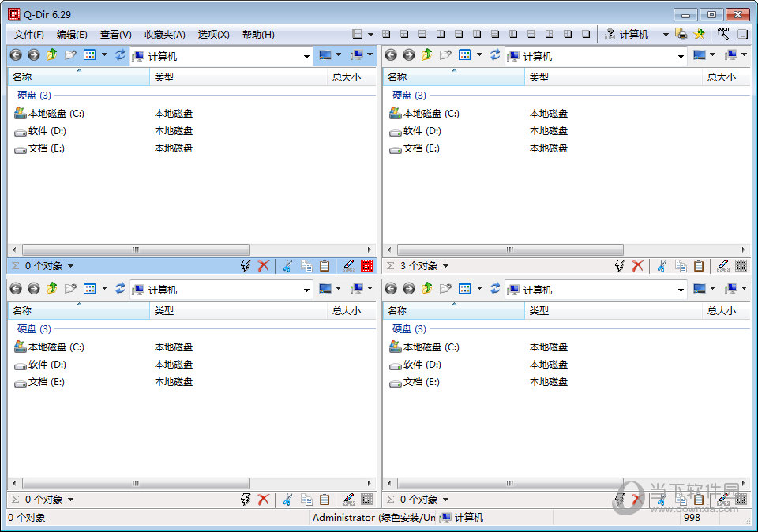Click cut scissors icon in top-left pane
The width and height of the screenshot is (758, 532).
point(287,266)
